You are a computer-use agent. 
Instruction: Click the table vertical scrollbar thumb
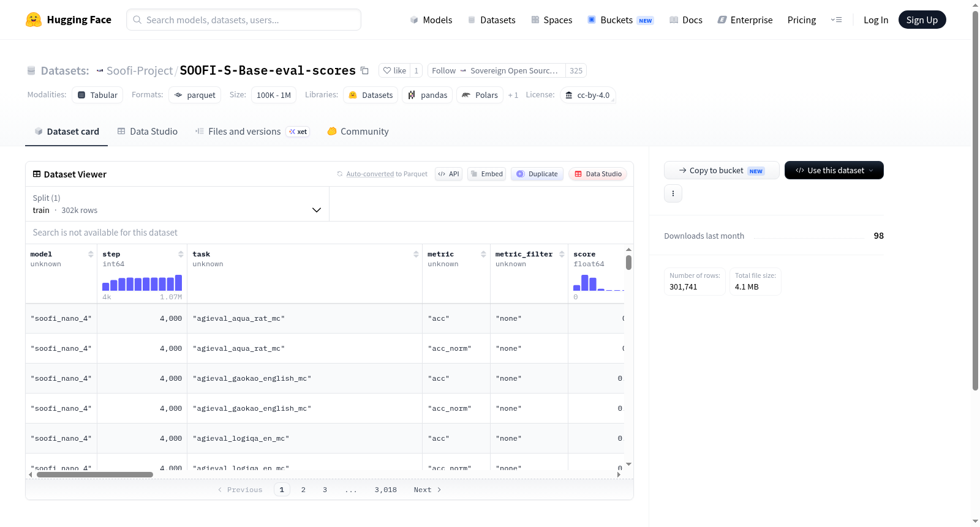pos(628,263)
